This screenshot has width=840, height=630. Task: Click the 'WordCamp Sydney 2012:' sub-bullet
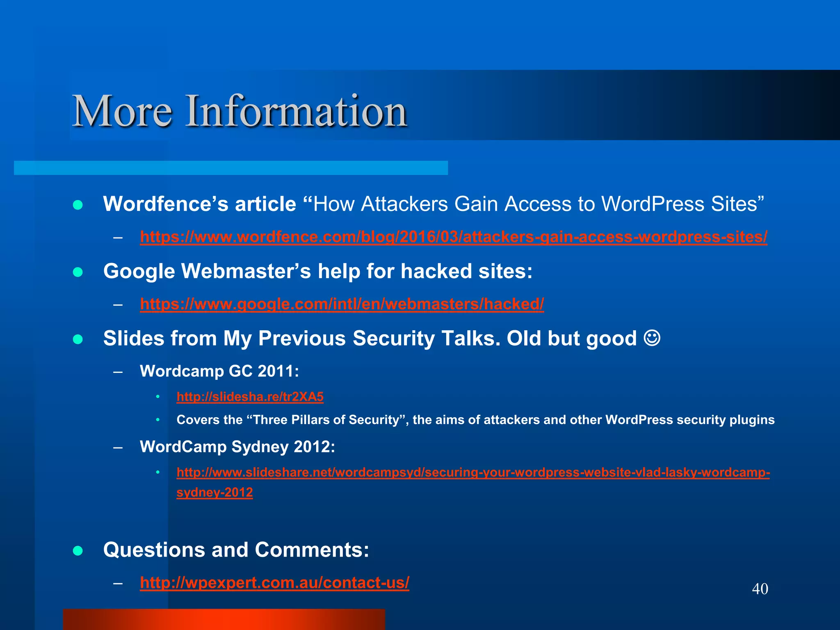click(x=237, y=446)
